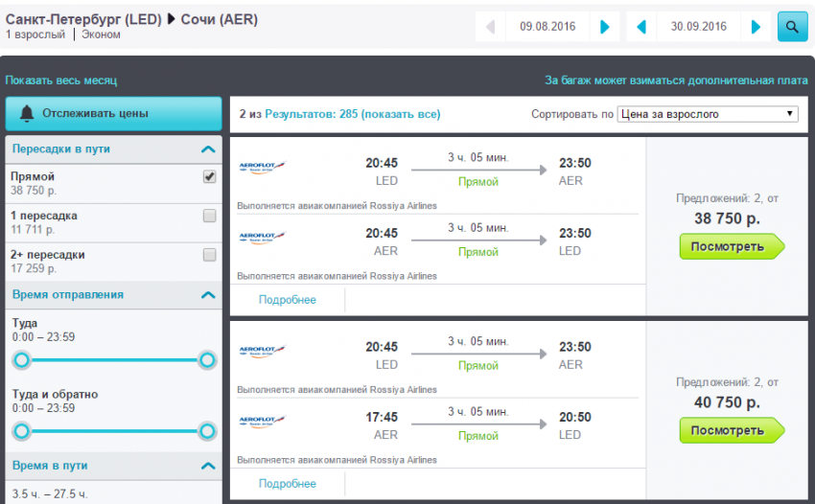Open Подробнее tab for the 40 750 р. offer

[287, 484]
